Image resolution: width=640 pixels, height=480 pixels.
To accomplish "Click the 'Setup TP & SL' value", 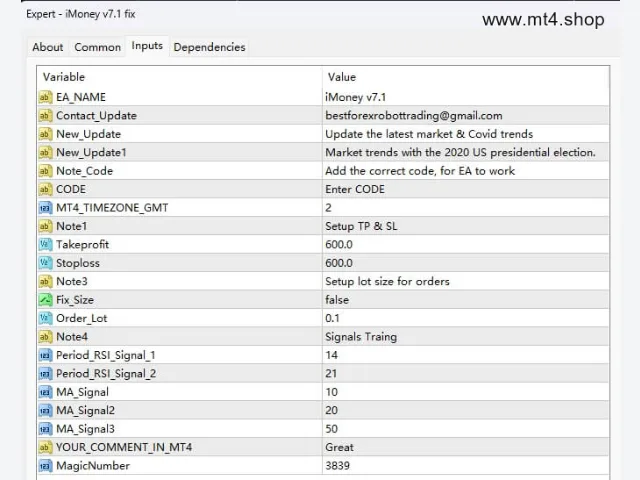I will [x=361, y=226].
